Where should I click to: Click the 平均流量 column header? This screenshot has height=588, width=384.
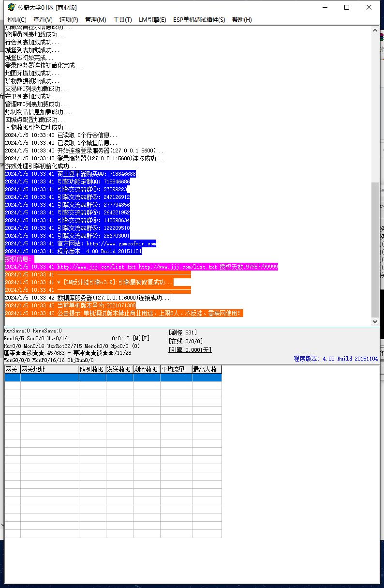click(176, 369)
